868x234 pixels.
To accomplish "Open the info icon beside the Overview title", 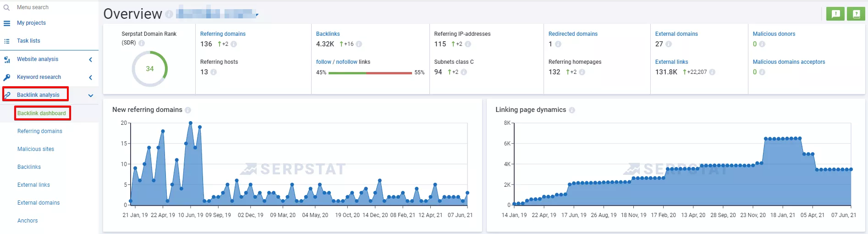I will point(169,14).
